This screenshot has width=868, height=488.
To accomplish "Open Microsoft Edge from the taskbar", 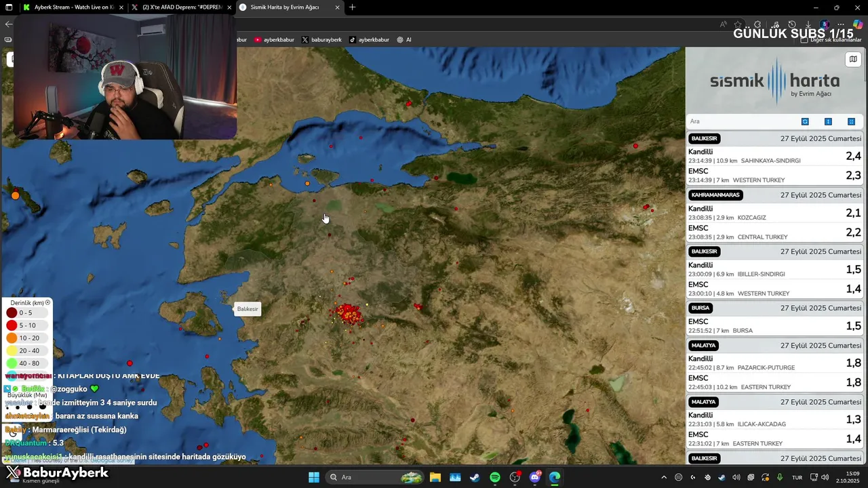I will [x=555, y=477].
